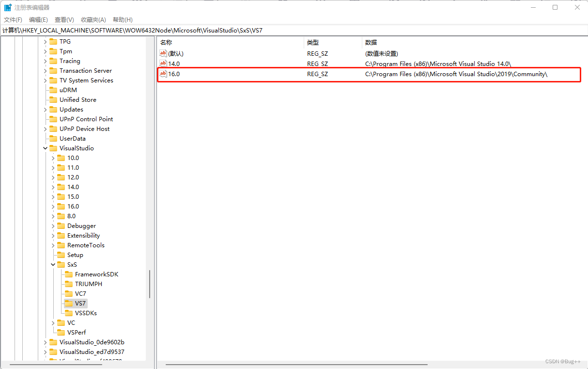Select the FrameworkSDK folder icon

point(69,274)
